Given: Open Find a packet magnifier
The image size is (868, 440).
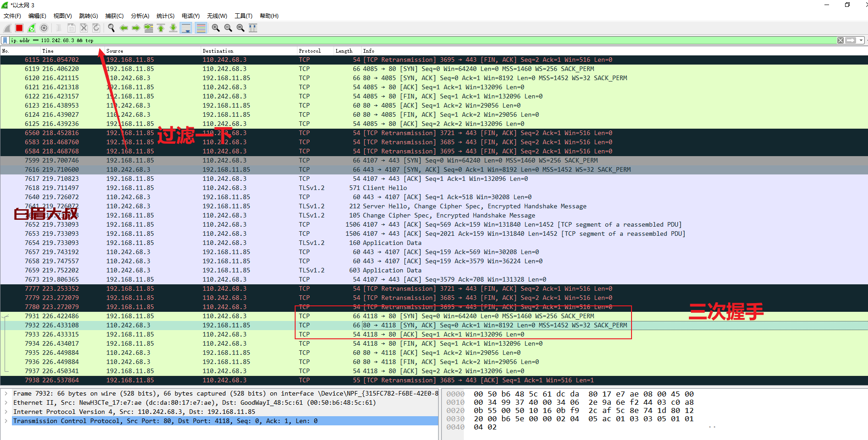Looking at the screenshot, I should 111,28.
